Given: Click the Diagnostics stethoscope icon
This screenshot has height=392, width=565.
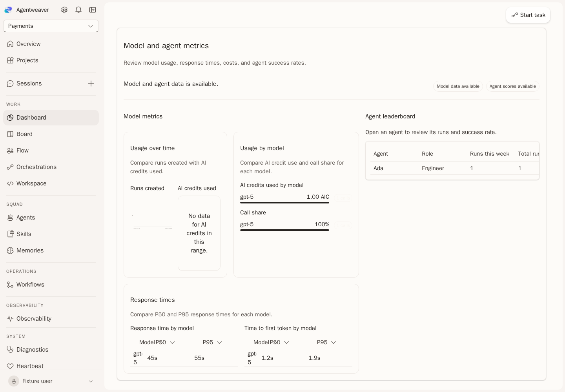Looking at the screenshot, I should pos(10,350).
